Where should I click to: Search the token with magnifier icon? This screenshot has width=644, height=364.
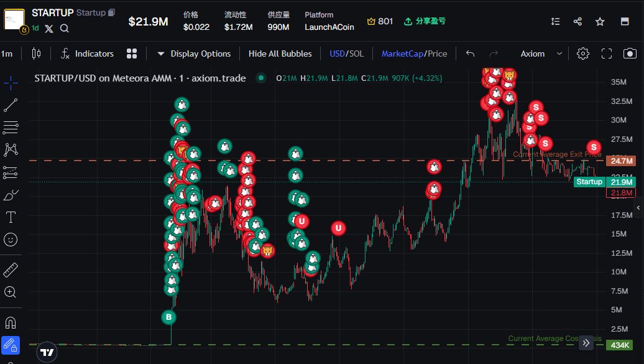pos(64,29)
